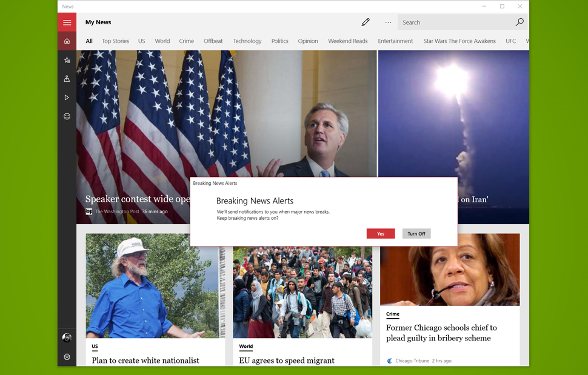Open the Chicago schools chief bribery article

[x=441, y=332]
